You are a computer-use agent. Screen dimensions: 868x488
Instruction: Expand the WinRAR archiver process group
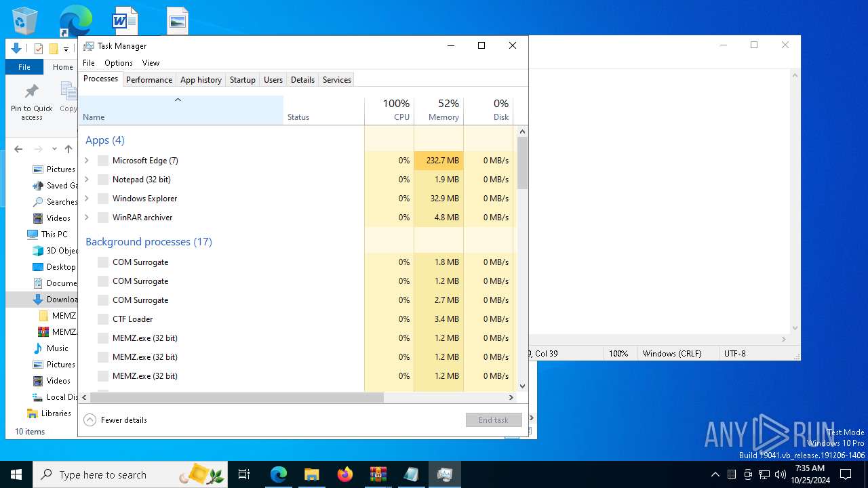pyautogui.click(x=86, y=218)
